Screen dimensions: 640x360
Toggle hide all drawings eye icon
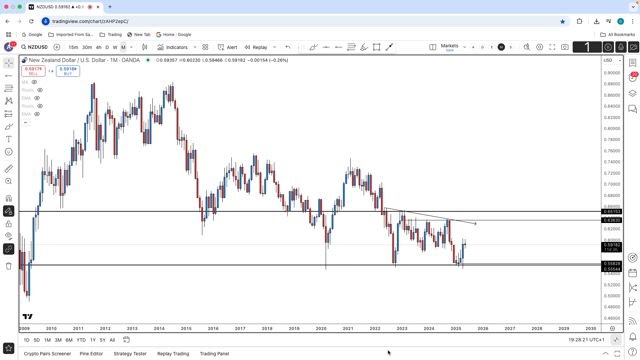tap(9, 236)
